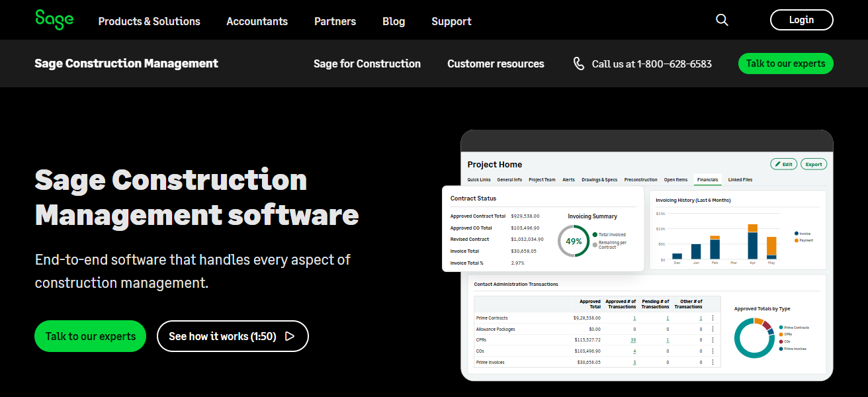Click the red COs legend dot in donut legend
This screenshot has height=397, width=868.
781,341
